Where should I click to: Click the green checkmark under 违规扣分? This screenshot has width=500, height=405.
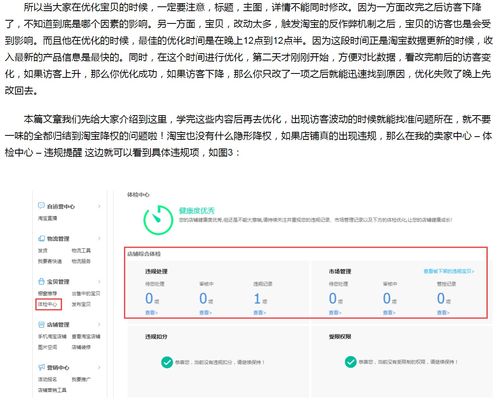click(x=167, y=362)
